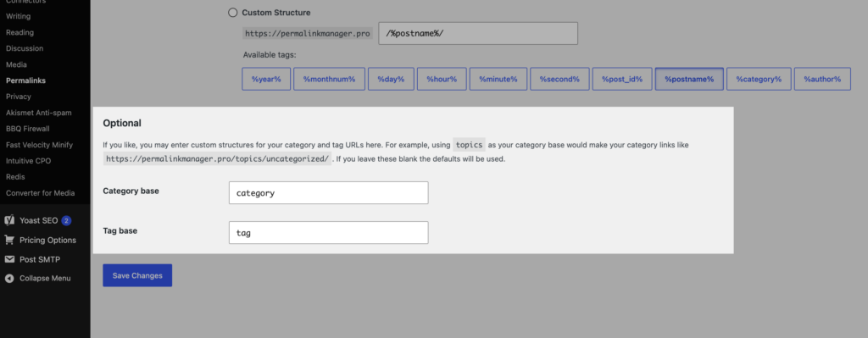Open Writing settings in sidebar
Viewport: 868px width, 338px height.
pos(19,16)
